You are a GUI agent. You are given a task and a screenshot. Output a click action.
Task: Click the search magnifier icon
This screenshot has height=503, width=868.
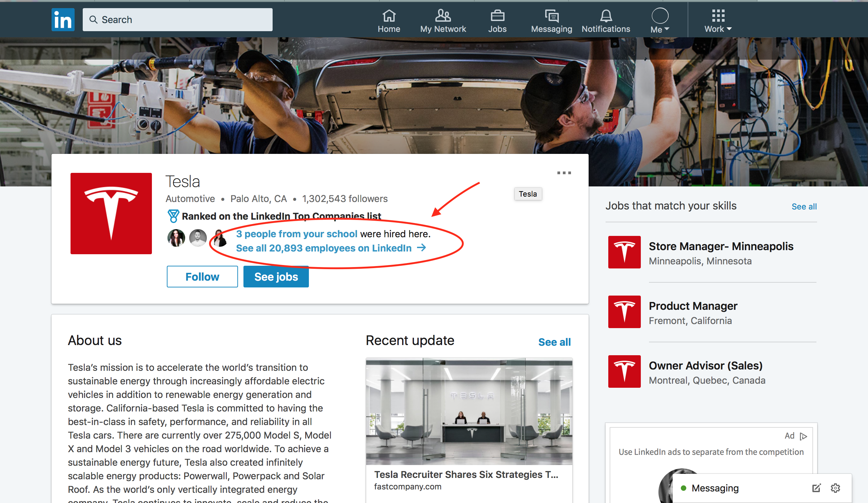point(93,20)
